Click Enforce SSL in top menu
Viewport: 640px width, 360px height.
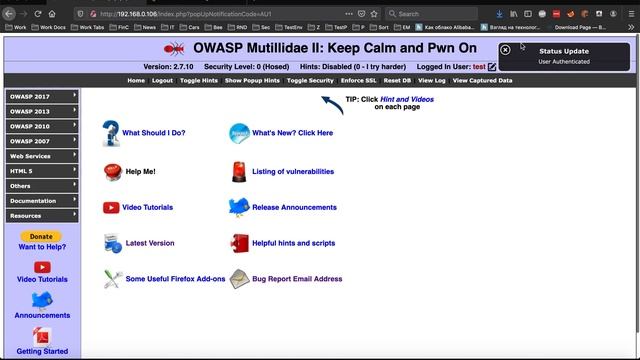click(358, 80)
